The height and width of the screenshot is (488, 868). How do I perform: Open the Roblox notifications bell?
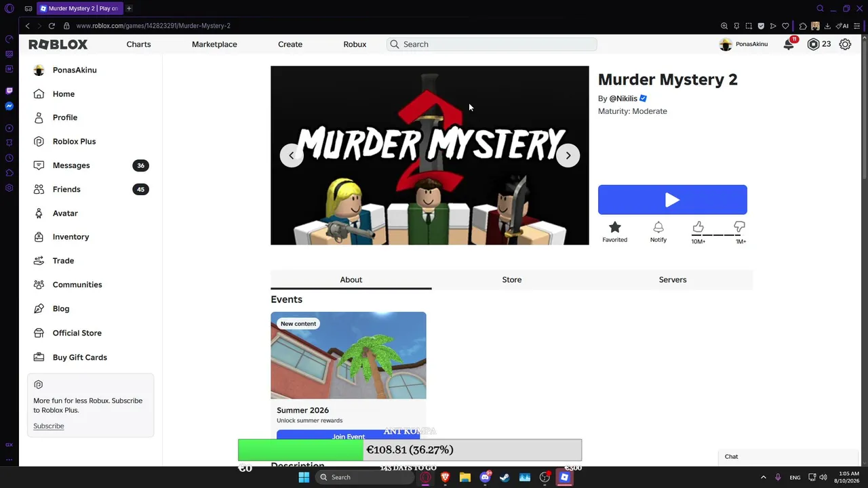click(789, 44)
